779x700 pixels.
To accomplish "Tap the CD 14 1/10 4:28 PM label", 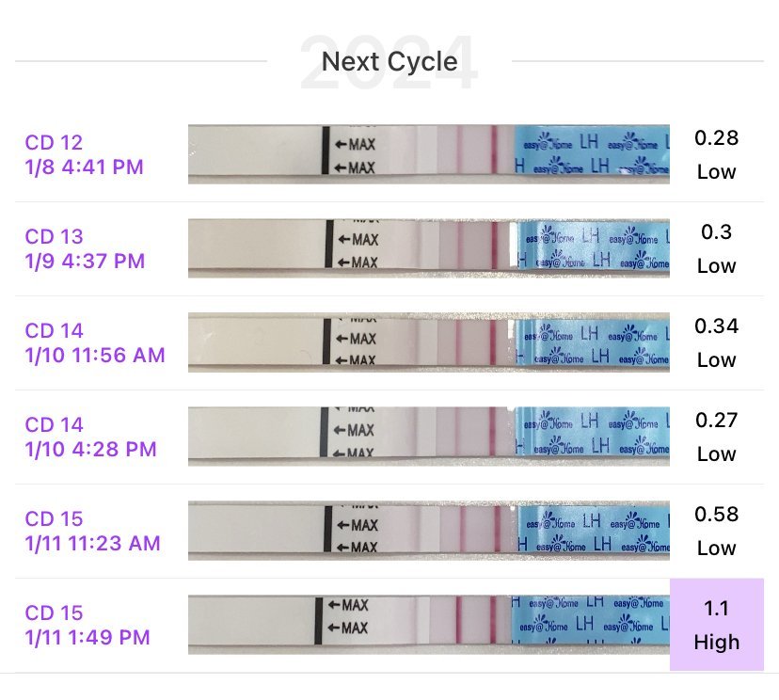I will [x=90, y=437].
